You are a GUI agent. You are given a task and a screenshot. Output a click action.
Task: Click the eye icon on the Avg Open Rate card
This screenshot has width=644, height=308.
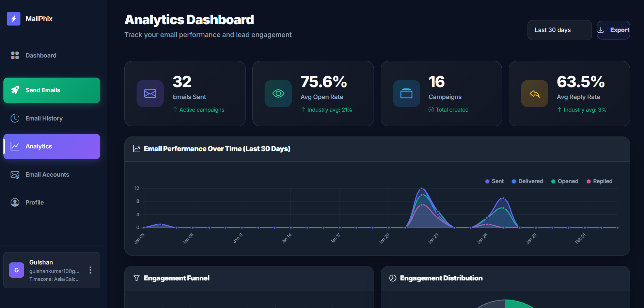[278, 93]
